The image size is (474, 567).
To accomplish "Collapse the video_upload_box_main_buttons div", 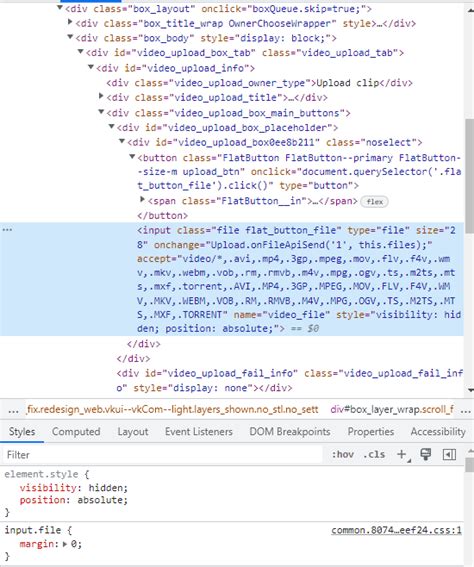I will (x=102, y=112).
